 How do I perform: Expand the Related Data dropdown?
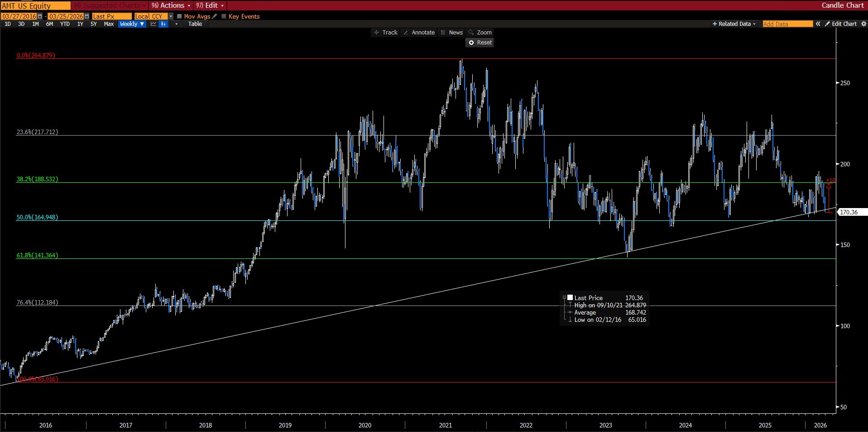point(734,24)
